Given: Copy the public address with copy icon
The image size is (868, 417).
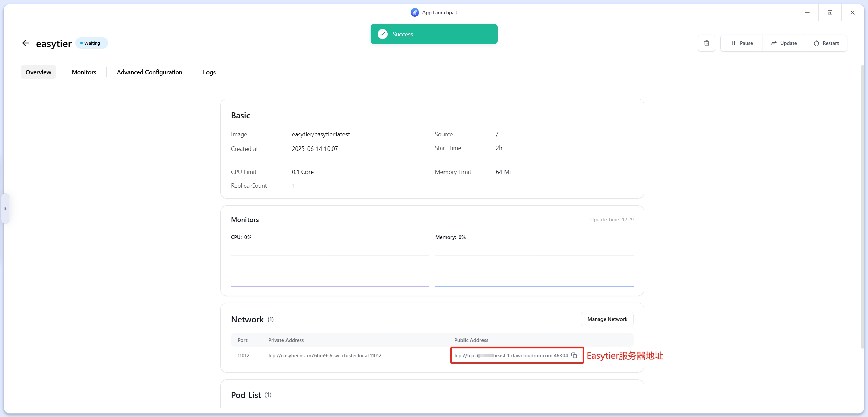Looking at the screenshot, I should [574, 355].
